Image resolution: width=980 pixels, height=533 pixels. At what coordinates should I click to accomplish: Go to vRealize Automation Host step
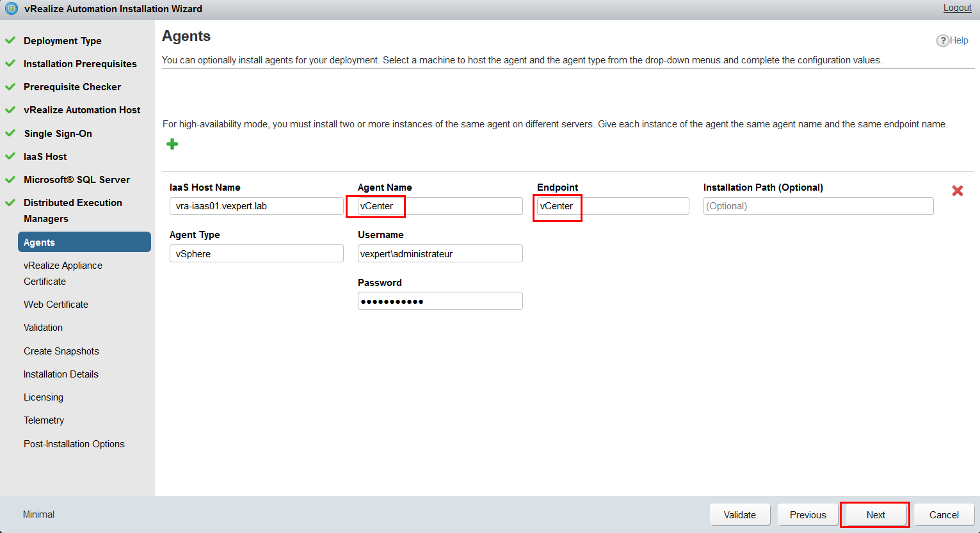click(x=82, y=110)
